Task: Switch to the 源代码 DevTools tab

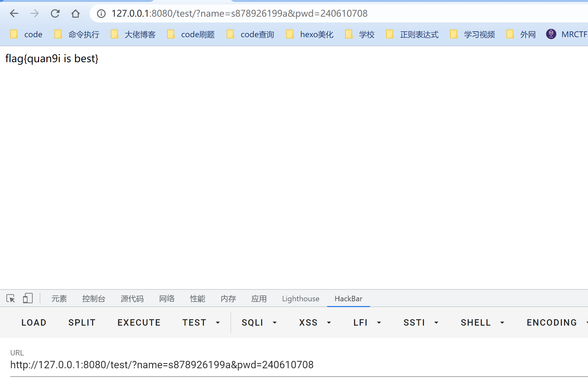Action: click(132, 299)
